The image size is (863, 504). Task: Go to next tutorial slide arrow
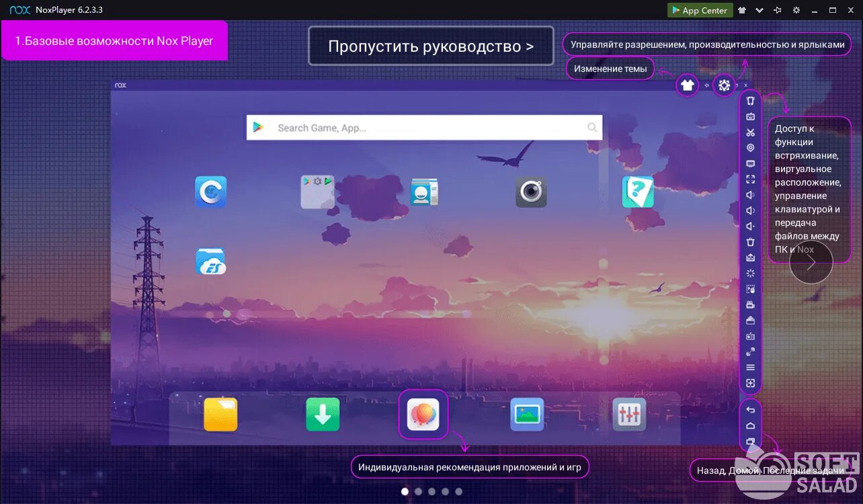[x=811, y=263]
